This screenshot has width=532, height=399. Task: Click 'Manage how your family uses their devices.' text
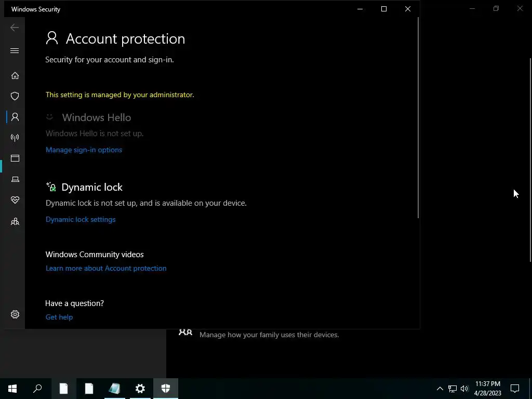269,335
